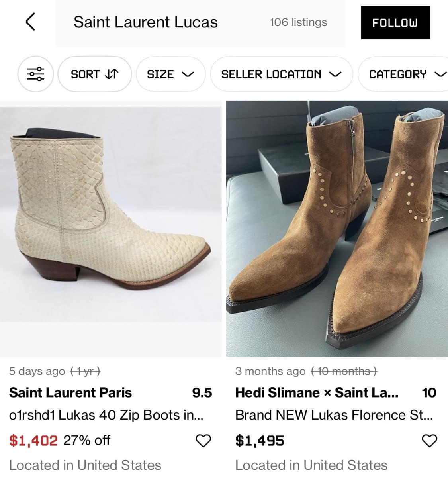The image size is (448, 494).
Task: Tap the $1,495 price
Action: pyautogui.click(x=260, y=441)
